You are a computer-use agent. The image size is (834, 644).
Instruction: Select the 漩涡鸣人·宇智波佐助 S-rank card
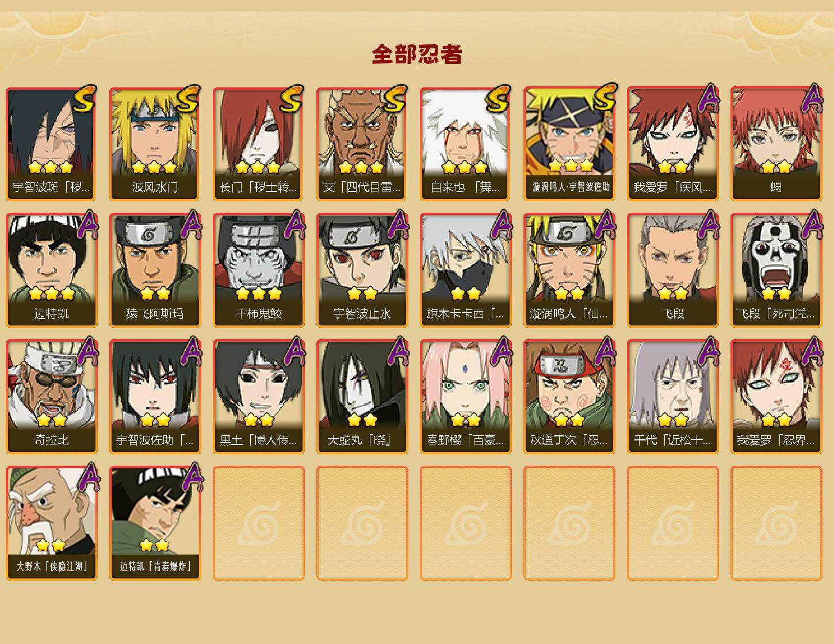click(x=569, y=144)
